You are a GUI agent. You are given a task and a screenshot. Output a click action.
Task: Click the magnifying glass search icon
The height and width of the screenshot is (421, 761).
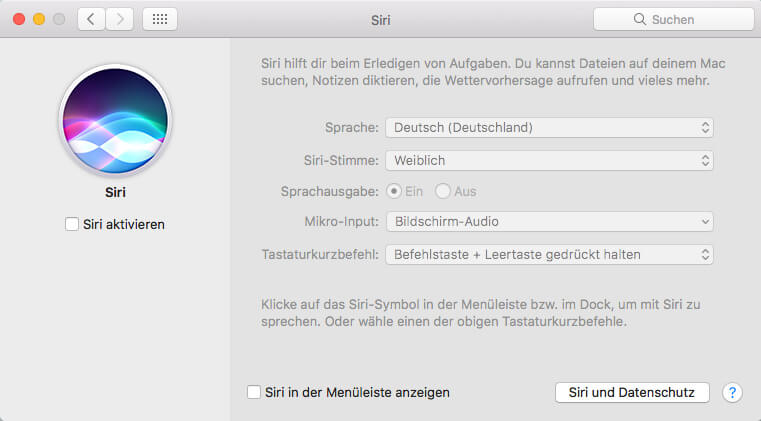click(x=640, y=19)
